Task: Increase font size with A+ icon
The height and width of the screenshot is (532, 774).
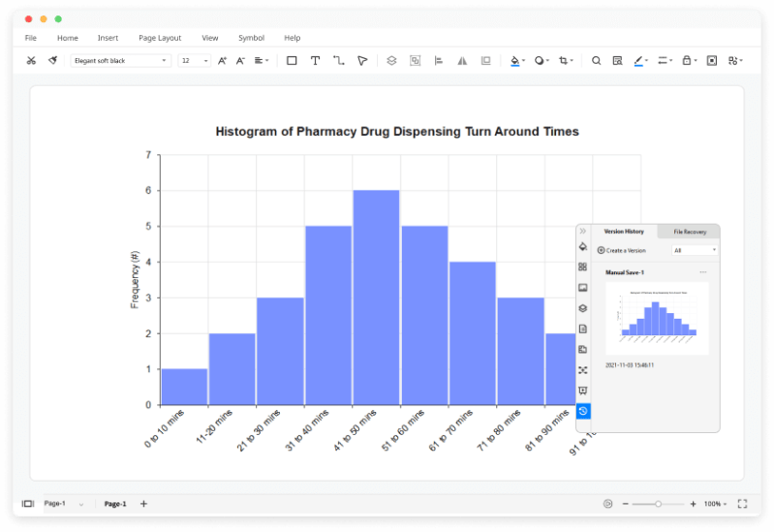Action: click(222, 60)
